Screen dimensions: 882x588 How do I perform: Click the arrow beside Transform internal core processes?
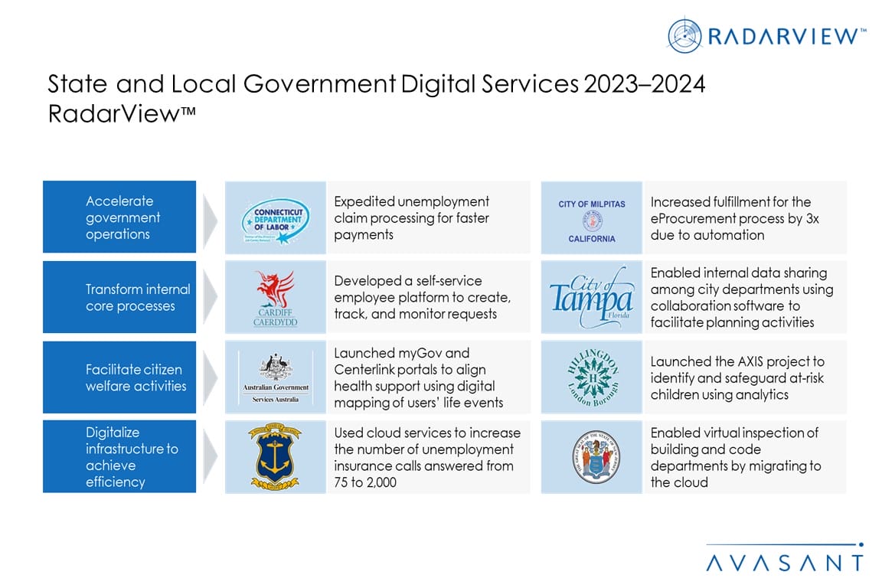211,297
